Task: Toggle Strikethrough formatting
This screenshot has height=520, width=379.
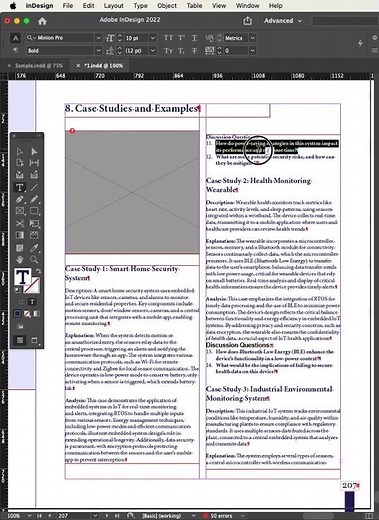Action: (x=194, y=51)
